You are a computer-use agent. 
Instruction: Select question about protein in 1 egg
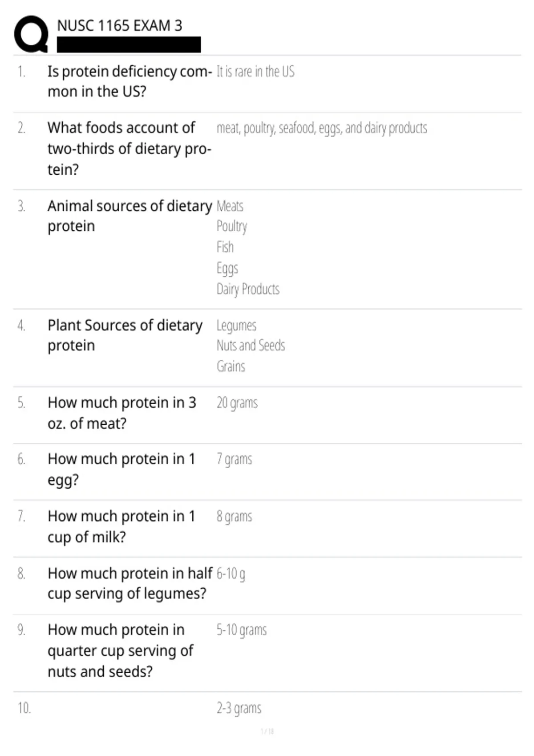point(121,469)
